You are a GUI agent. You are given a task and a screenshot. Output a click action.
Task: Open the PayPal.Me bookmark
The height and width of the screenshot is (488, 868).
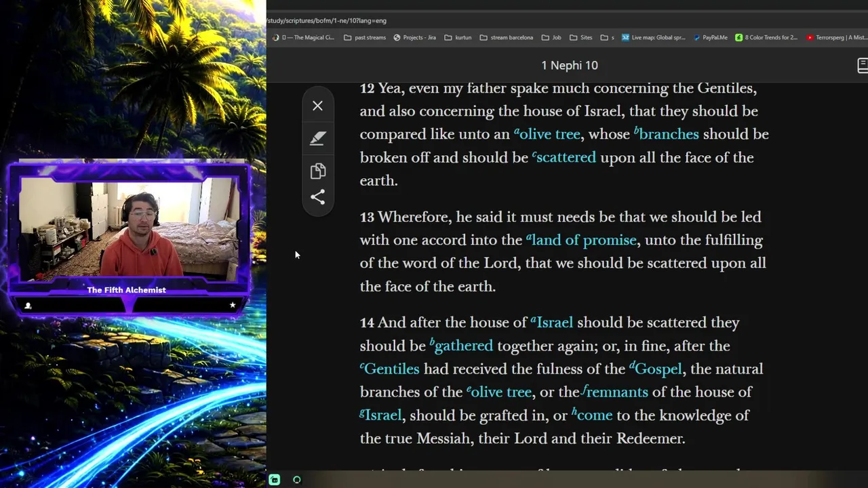pyautogui.click(x=710, y=38)
